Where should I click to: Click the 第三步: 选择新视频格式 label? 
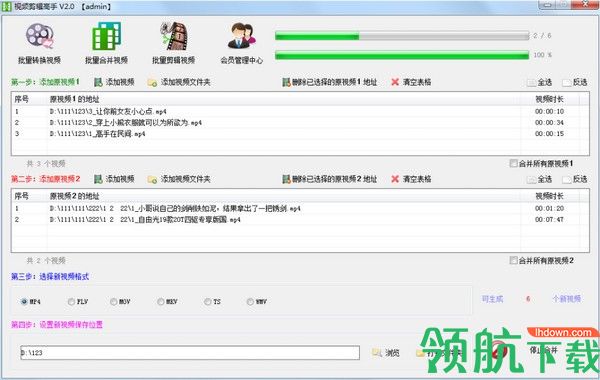point(50,276)
